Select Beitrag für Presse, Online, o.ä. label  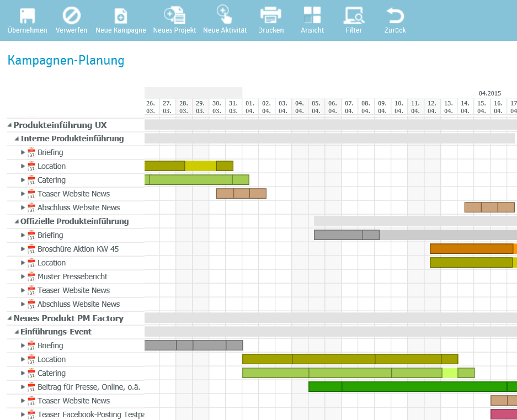89,387
